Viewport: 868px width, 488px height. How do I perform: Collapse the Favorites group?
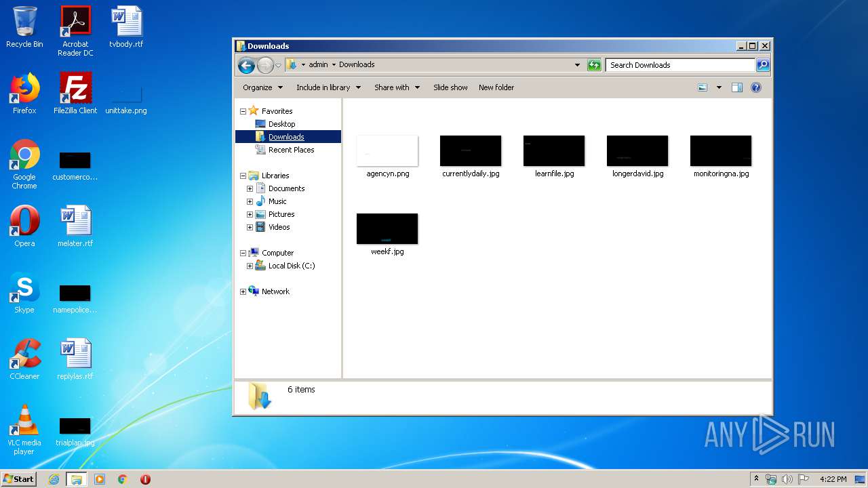pyautogui.click(x=243, y=111)
